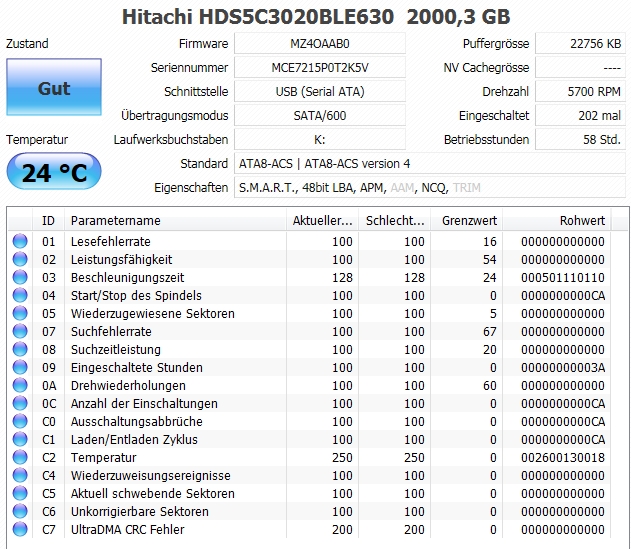
Task: Click current value 250 in Temperatur row
Action: 342,458
